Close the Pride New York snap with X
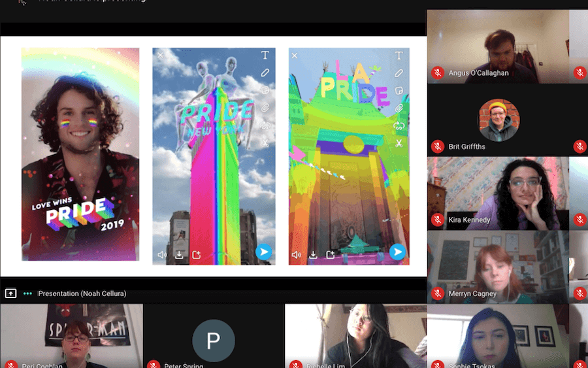The width and height of the screenshot is (588, 368). click(x=161, y=56)
